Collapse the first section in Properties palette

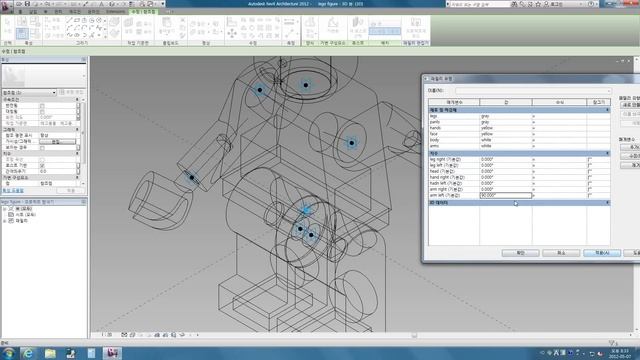tap(77, 100)
